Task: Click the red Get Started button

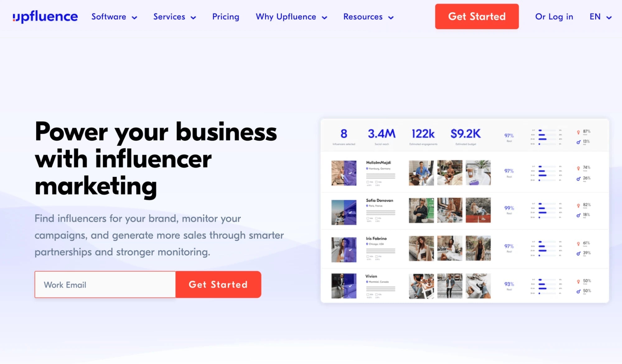Action: 477,16
